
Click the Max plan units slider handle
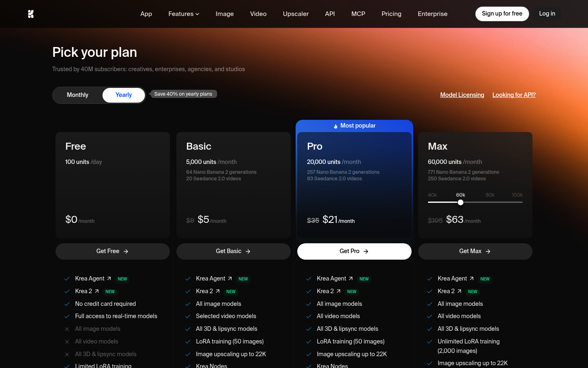pos(461,202)
